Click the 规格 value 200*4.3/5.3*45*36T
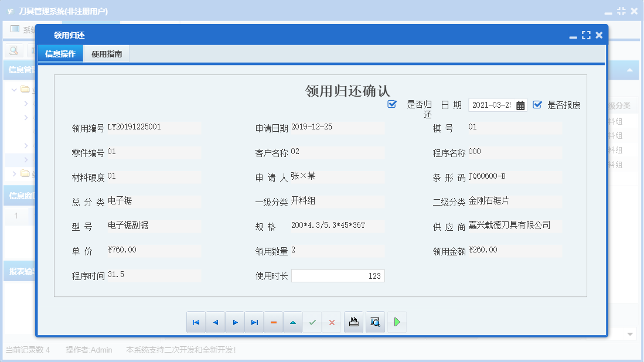 pyautogui.click(x=328, y=226)
